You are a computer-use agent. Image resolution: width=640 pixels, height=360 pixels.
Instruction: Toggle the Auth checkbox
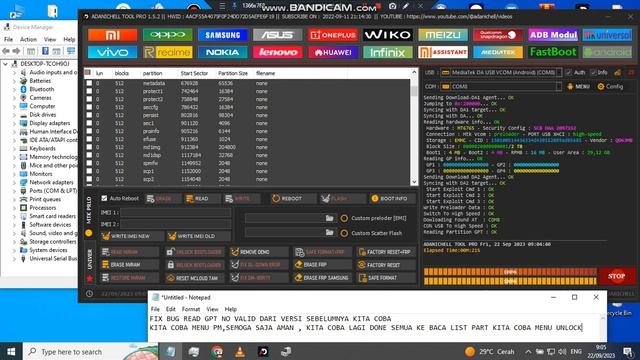pyautogui.click(x=569, y=73)
